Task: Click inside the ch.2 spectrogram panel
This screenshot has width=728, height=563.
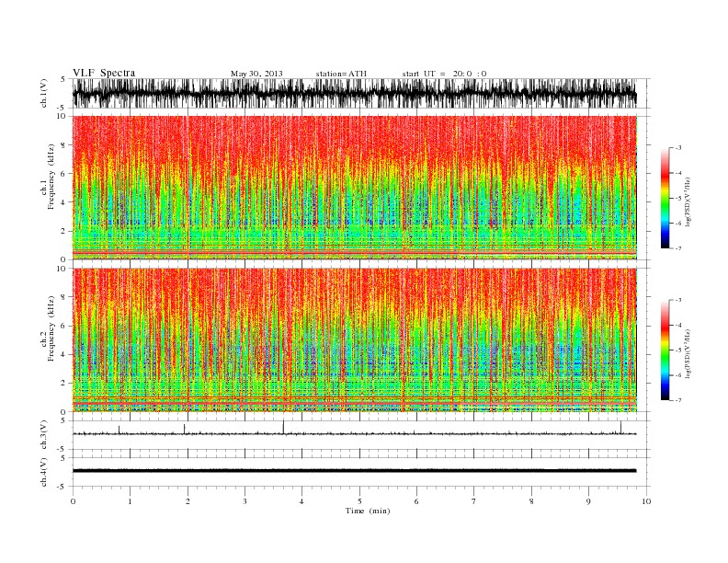Action: click(x=354, y=339)
